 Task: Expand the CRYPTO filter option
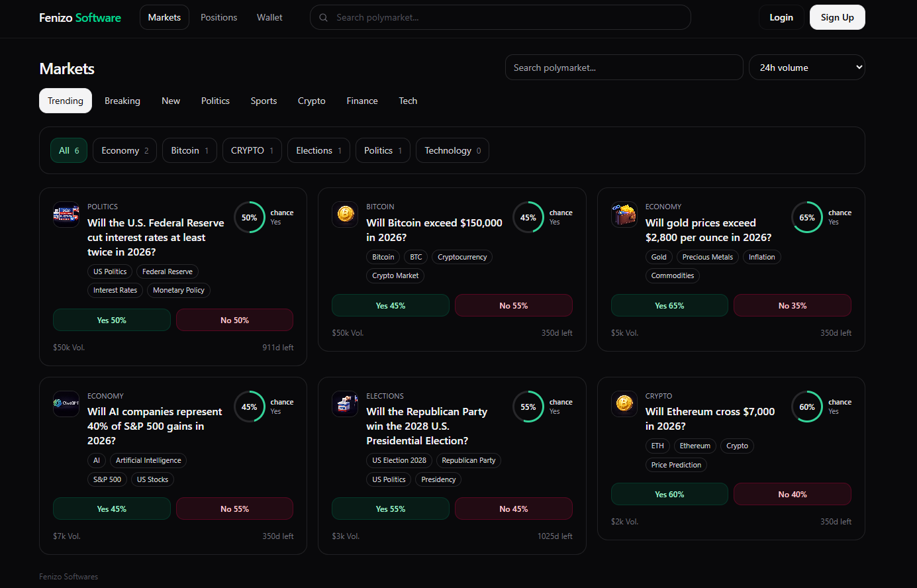click(x=252, y=150)
